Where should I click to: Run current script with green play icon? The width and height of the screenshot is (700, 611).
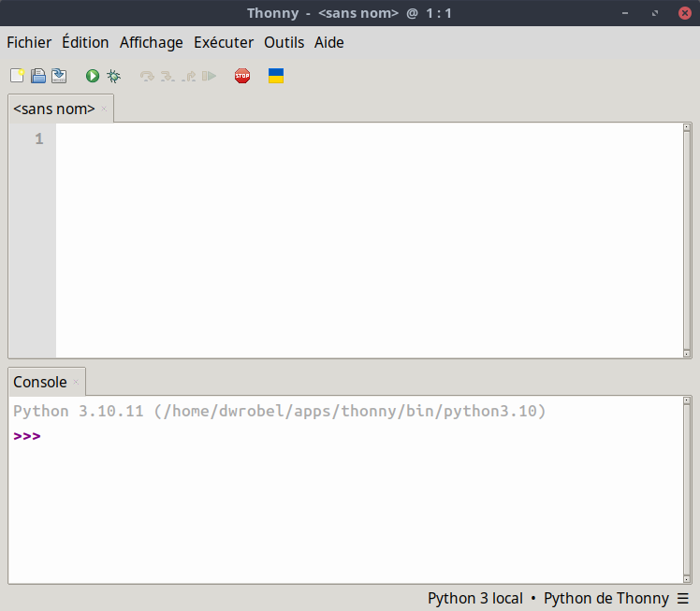tap(93, 76)
